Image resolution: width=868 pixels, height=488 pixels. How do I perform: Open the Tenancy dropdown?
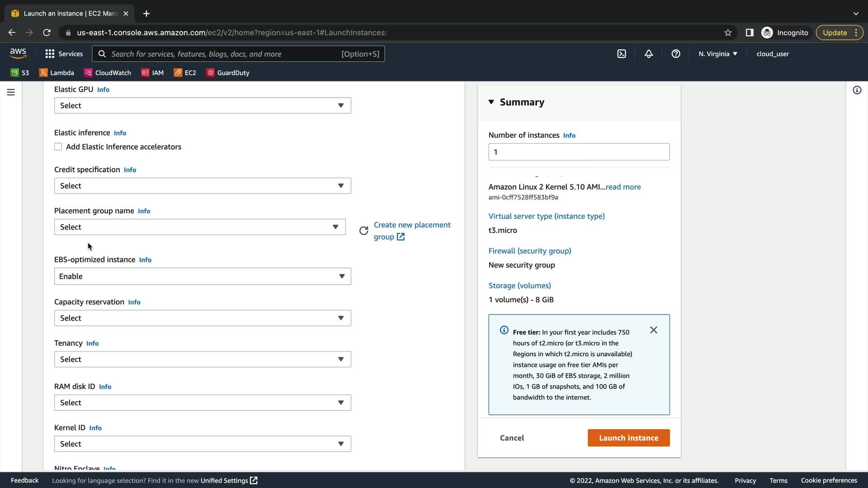click(202, 360)
